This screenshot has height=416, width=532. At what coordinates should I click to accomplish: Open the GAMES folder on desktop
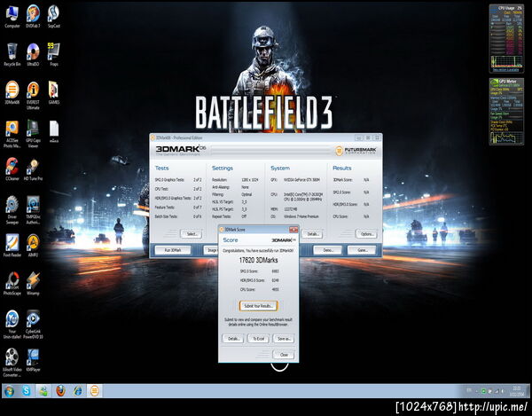[53, 92]
